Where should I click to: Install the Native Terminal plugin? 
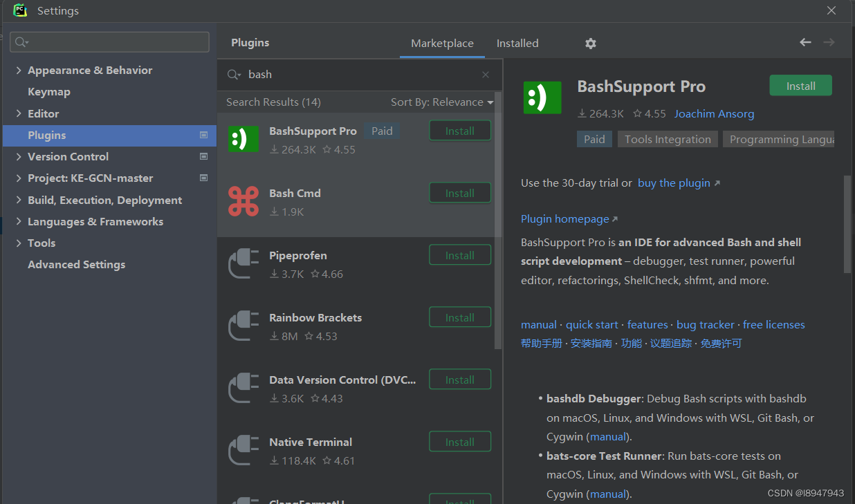(x=460, y=442)
